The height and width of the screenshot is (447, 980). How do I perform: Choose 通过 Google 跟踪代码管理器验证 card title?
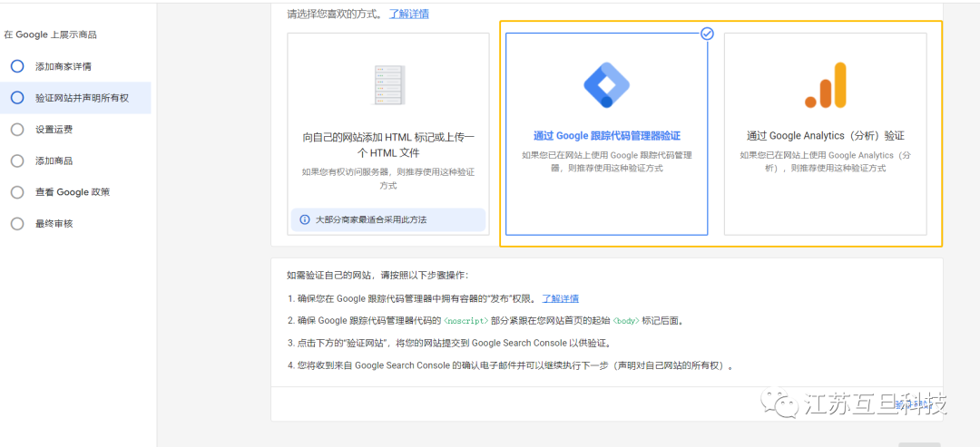(x=606, y=136)
